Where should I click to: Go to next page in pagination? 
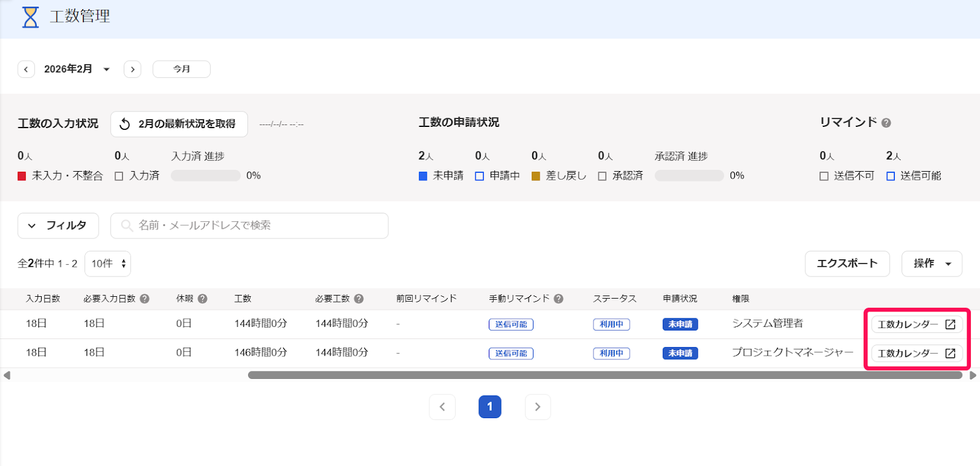pos(538,407)
